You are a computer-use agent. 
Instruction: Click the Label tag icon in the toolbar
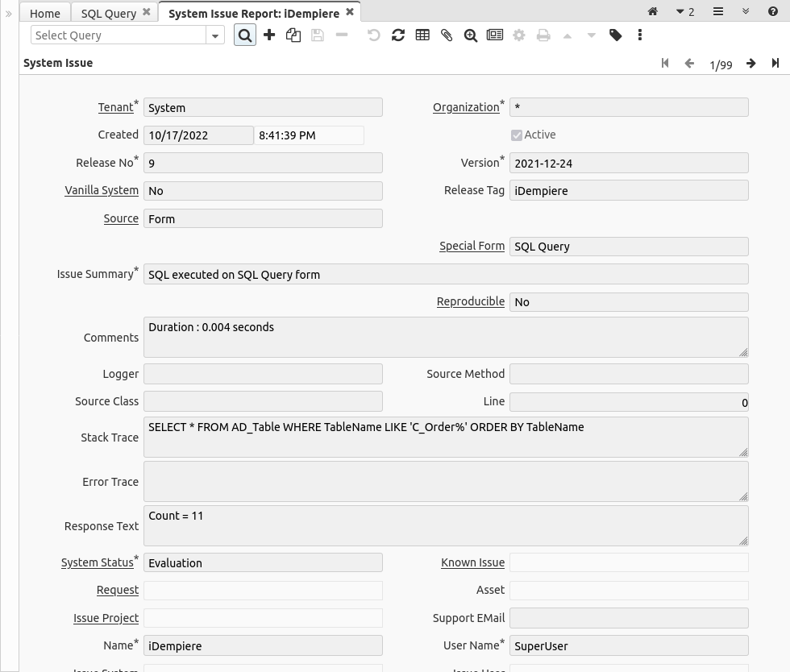(x=617, y=35)
